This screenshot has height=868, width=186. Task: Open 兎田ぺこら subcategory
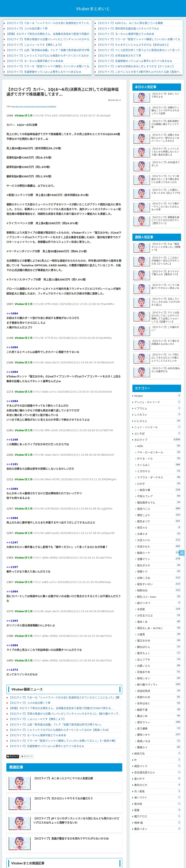click(x=158, y=509)
